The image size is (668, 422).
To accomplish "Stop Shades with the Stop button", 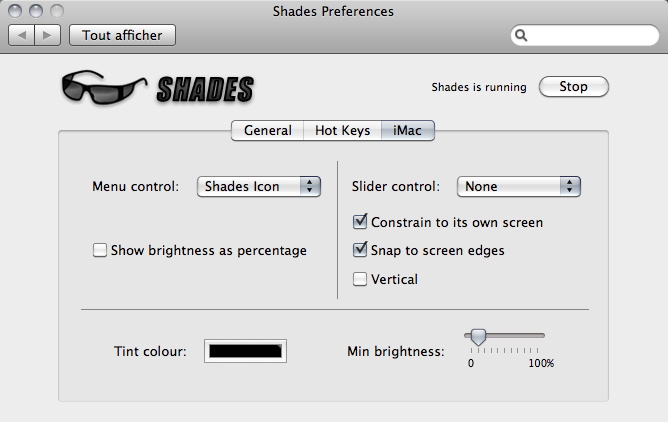I will (x=573, y=86).
